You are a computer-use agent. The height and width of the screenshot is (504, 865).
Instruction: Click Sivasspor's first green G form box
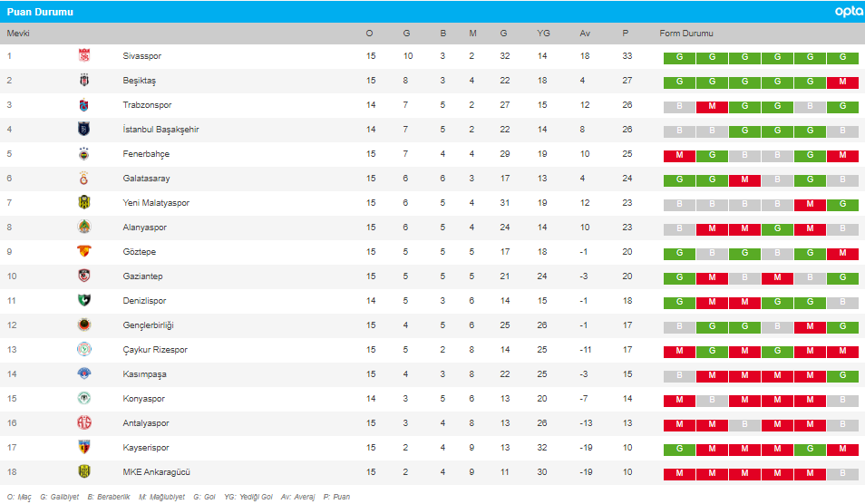[x=679, y=57]
